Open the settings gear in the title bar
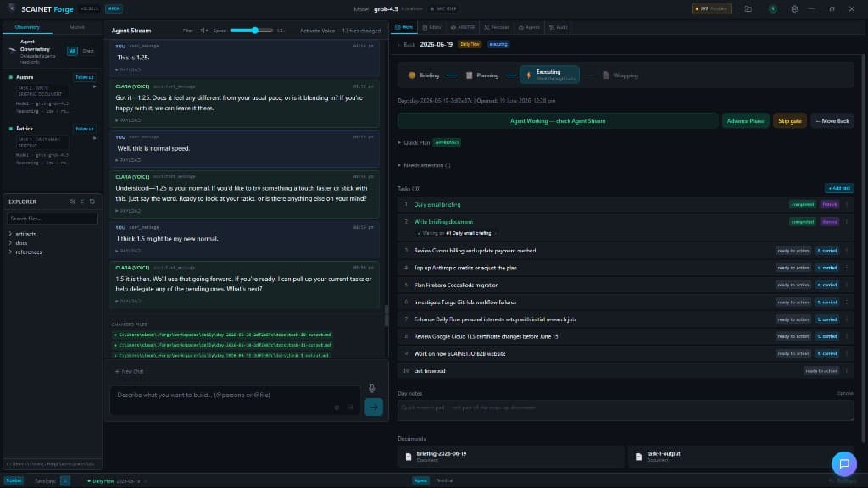The image size is (868, 488). (794, 8)
